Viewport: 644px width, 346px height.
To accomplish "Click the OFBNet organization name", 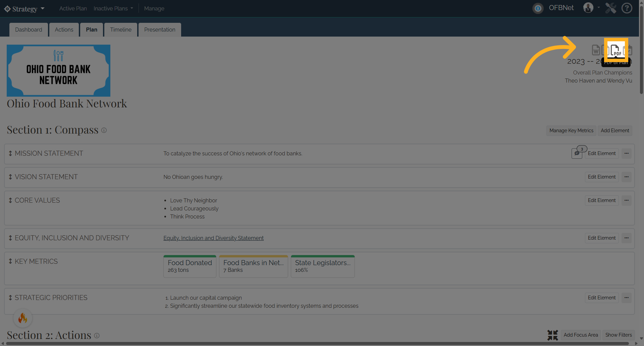I will [x=561, y=8].
